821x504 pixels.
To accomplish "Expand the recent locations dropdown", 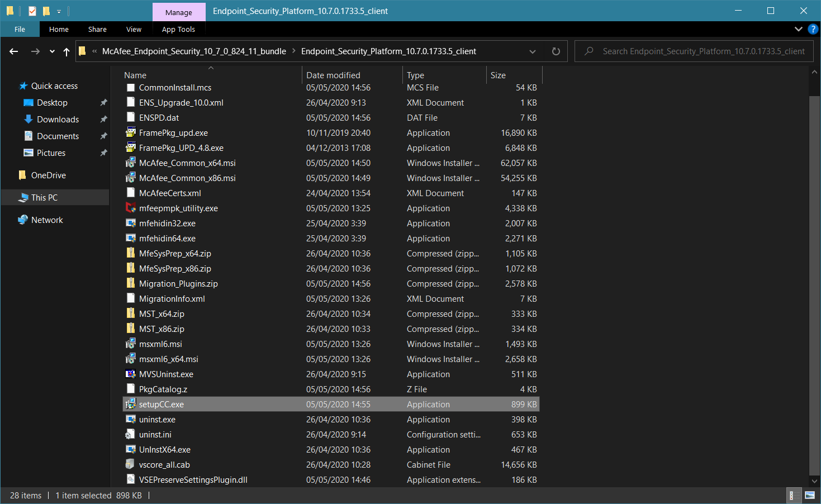I will click(52, 51).
